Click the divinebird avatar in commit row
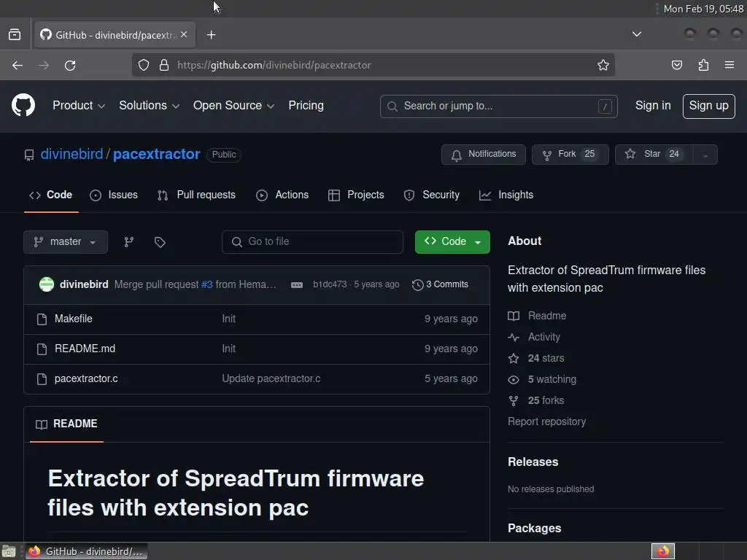Image resolution: width=747 pixels, height=560 pixels. click(x=47, y=284)
